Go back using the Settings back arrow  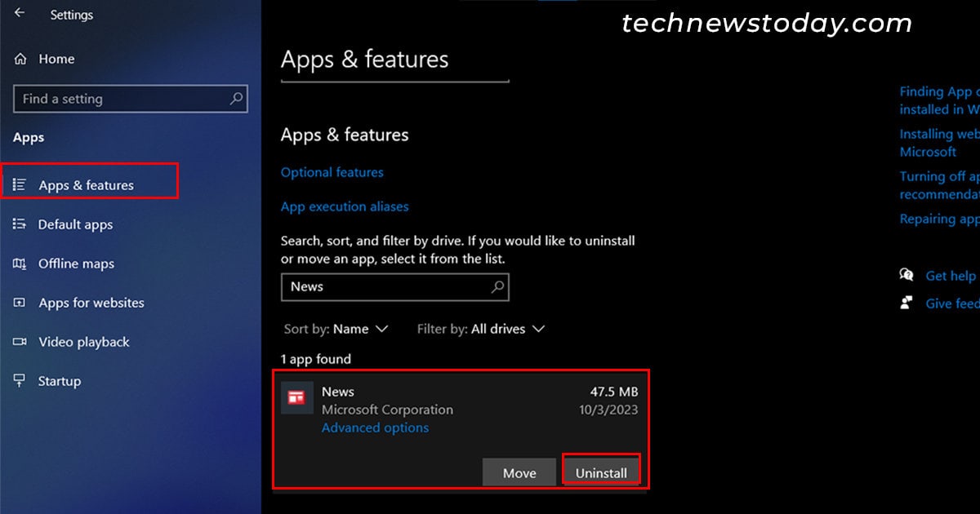[x=20, y=13]
